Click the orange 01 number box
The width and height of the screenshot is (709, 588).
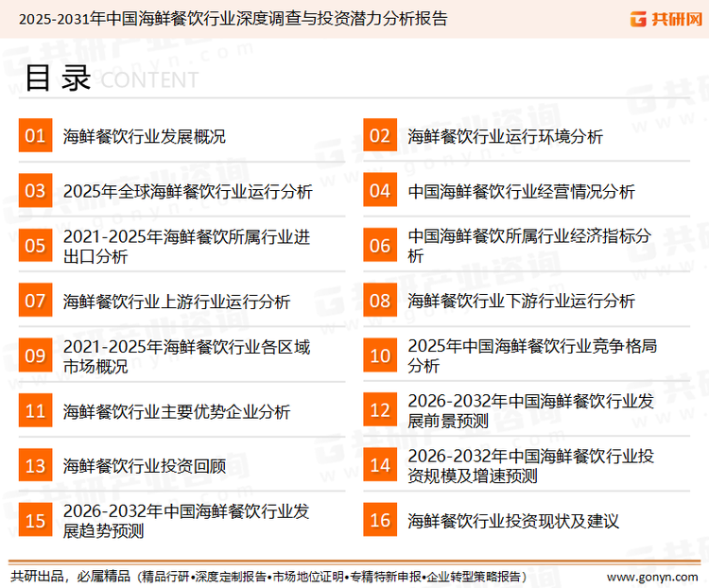tap(35, 135)
